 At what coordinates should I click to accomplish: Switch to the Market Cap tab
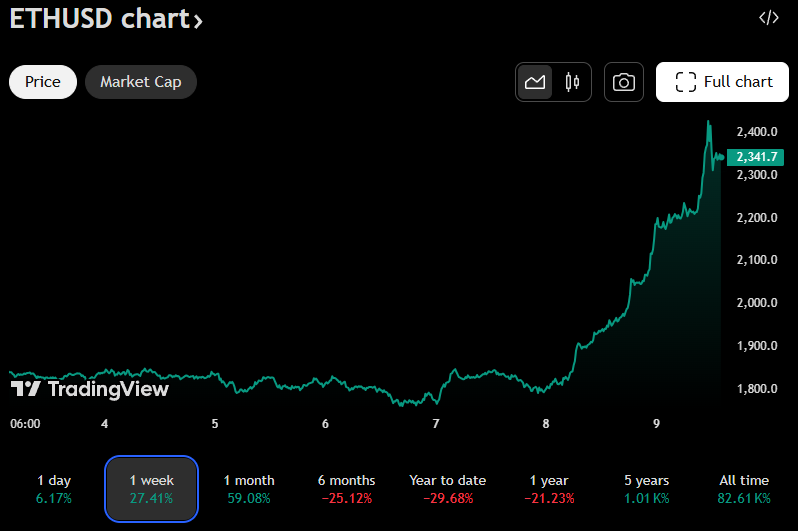point(141,82)
